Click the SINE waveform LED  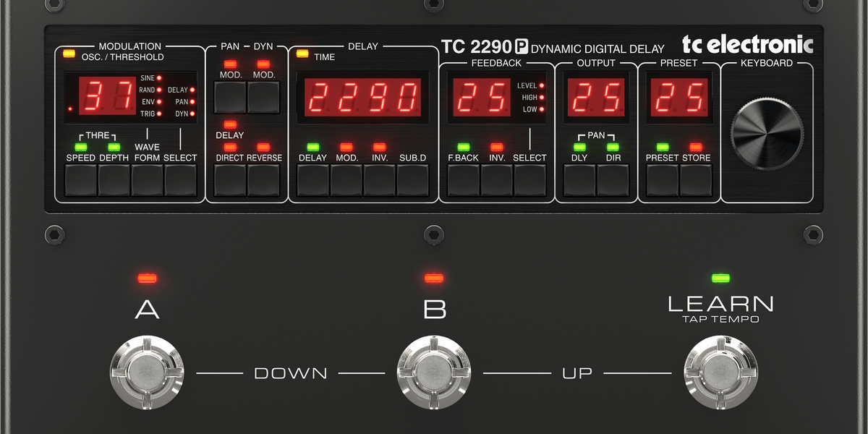point(158,77)
